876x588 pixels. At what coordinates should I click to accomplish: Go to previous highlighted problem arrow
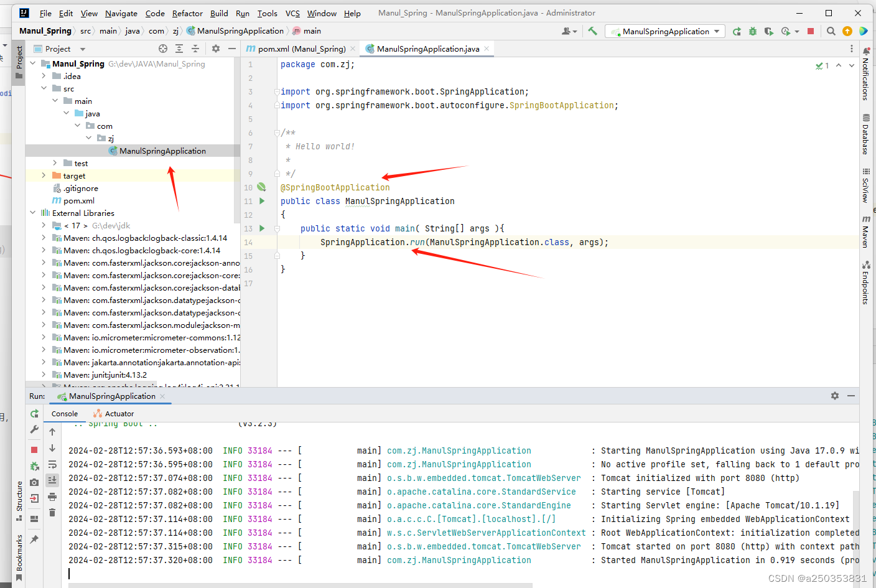click(x=839, y=65)
